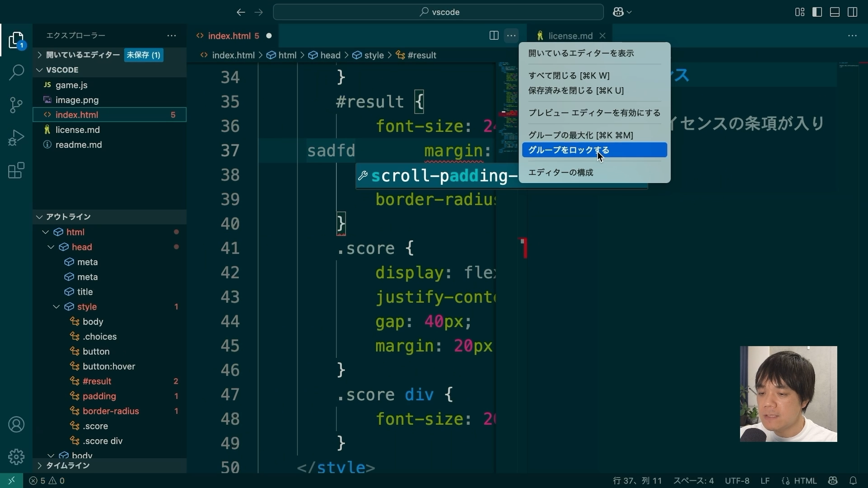This screenshot has width=868, height=488.
Task: Open the Extensions view
Action: point(16,171)
